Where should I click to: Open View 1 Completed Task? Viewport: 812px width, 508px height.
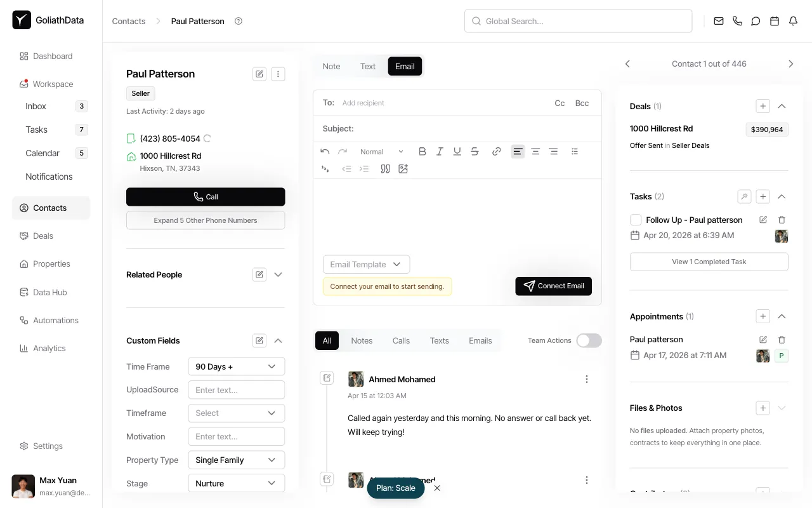click(x=709, y=261)
